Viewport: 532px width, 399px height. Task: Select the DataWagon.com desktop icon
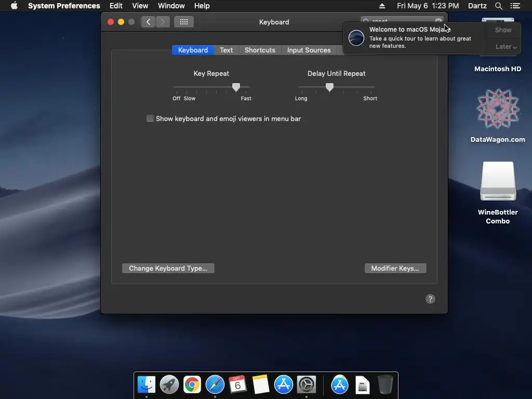498,109
